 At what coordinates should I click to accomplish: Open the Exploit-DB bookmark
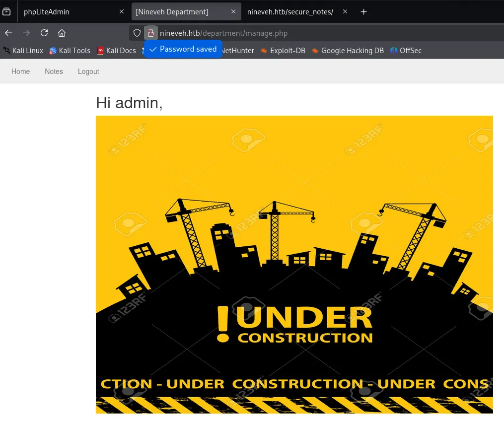point(283,51)
